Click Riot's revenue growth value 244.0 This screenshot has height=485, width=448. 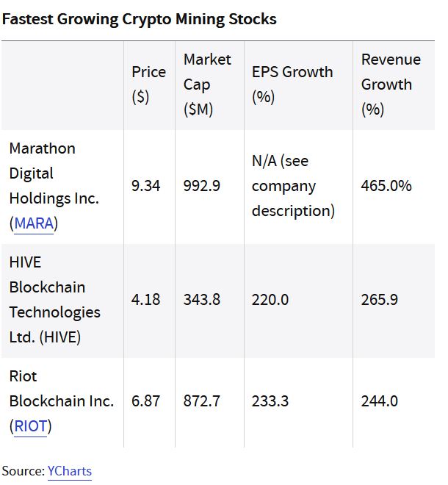[x=379, y=401]
